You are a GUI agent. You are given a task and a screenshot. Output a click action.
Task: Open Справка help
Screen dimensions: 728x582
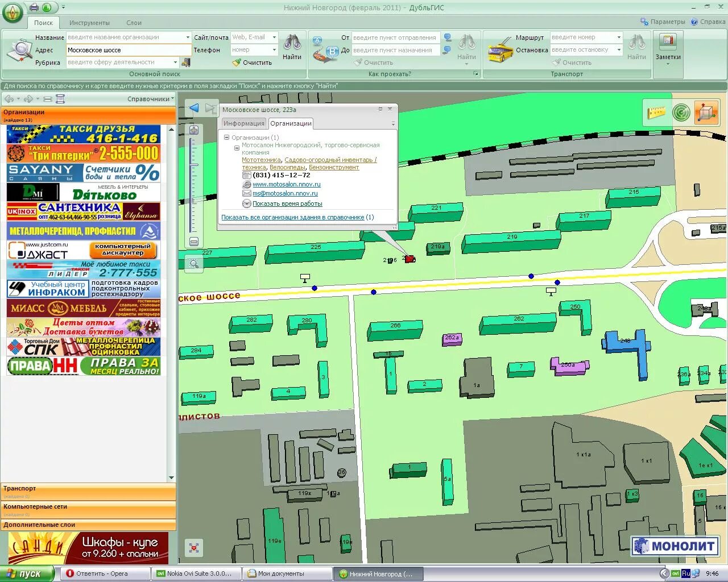708,22
